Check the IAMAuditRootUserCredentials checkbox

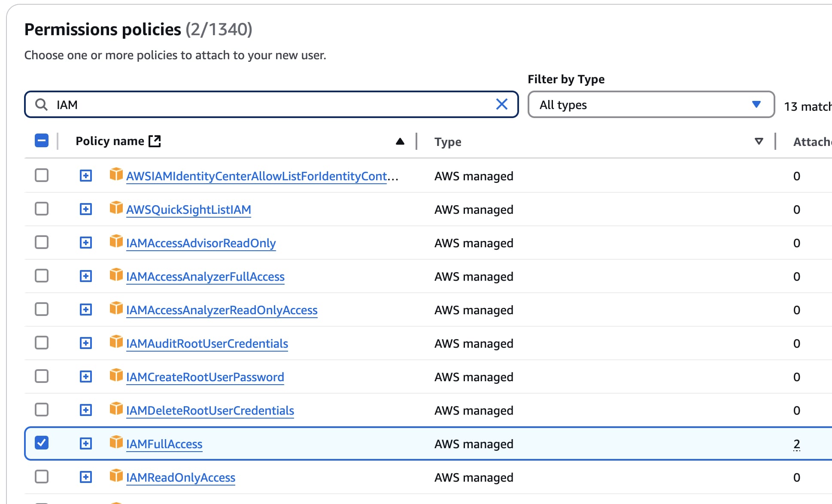(42, 343)
